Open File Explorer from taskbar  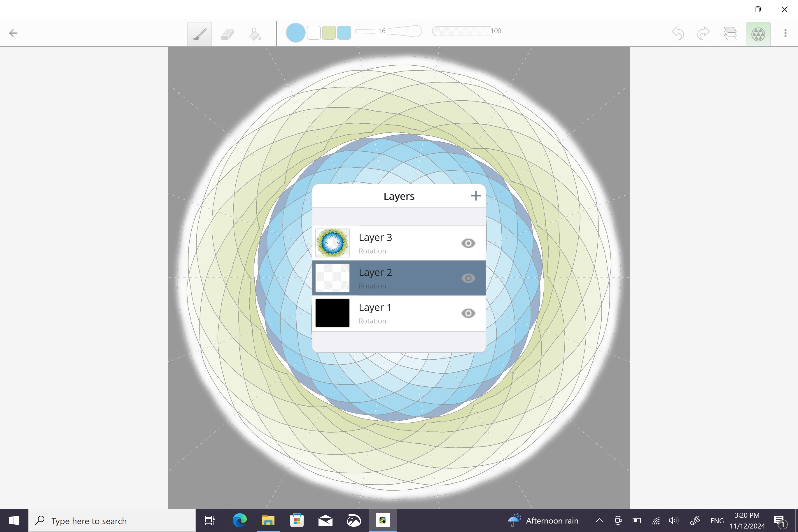(x=268, y=520)
